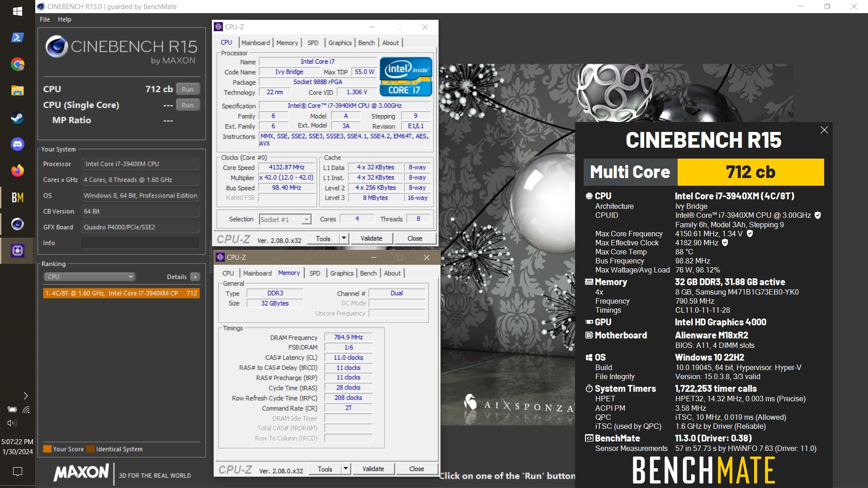868x488 pixels.
Task: Click the Memory Size value 32 GBytes
Action: click(x=275, y=303)
